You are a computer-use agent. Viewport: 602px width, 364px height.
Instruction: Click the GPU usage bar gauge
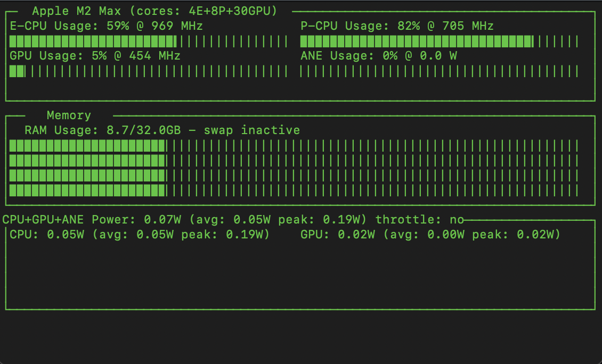click(149, 71)
